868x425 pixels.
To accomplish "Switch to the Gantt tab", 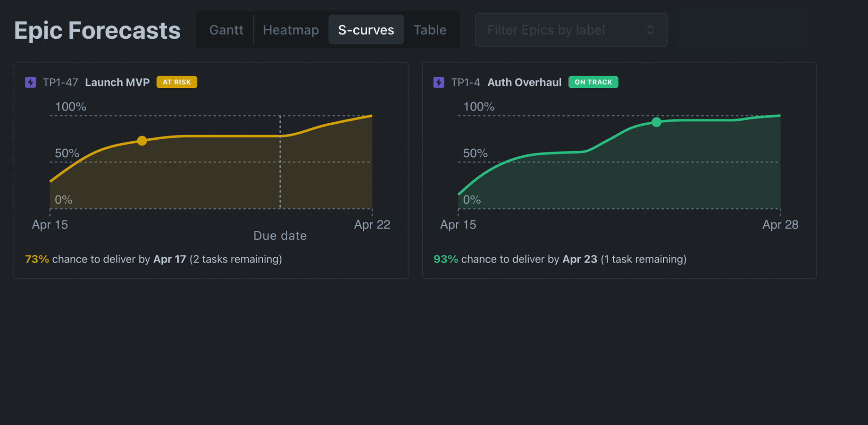I will [x=226, y=30].
